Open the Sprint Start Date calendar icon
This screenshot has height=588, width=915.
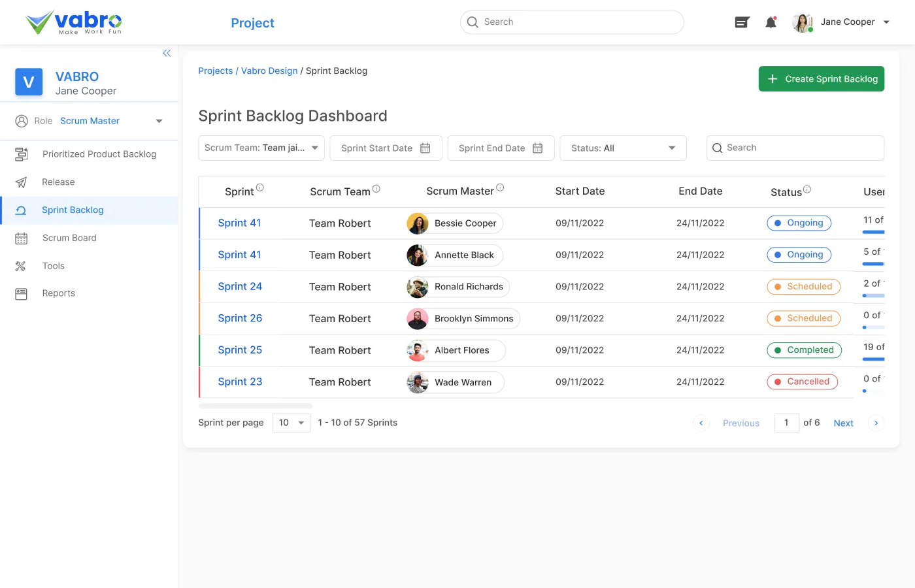(425, 148)
